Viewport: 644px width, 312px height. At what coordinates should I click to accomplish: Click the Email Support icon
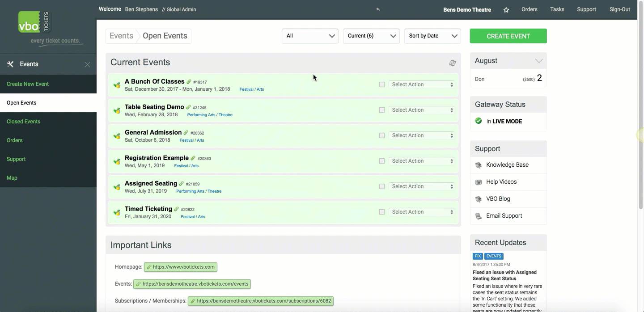coord(479,216)
